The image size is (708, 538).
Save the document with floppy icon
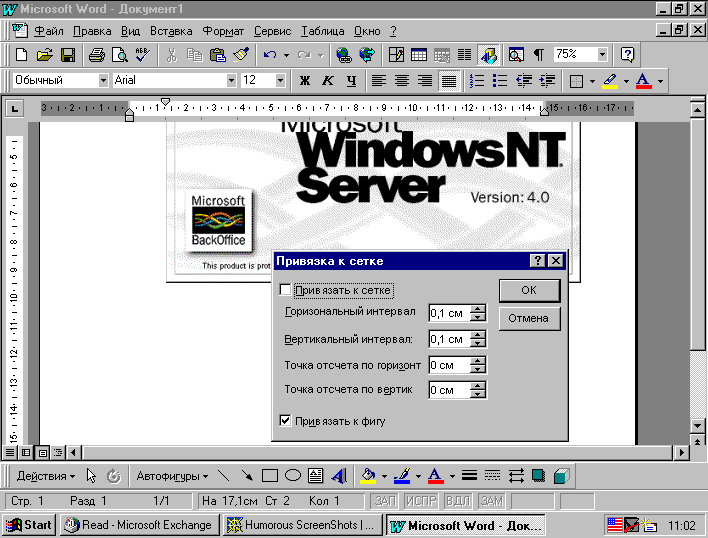click(68, 55)
